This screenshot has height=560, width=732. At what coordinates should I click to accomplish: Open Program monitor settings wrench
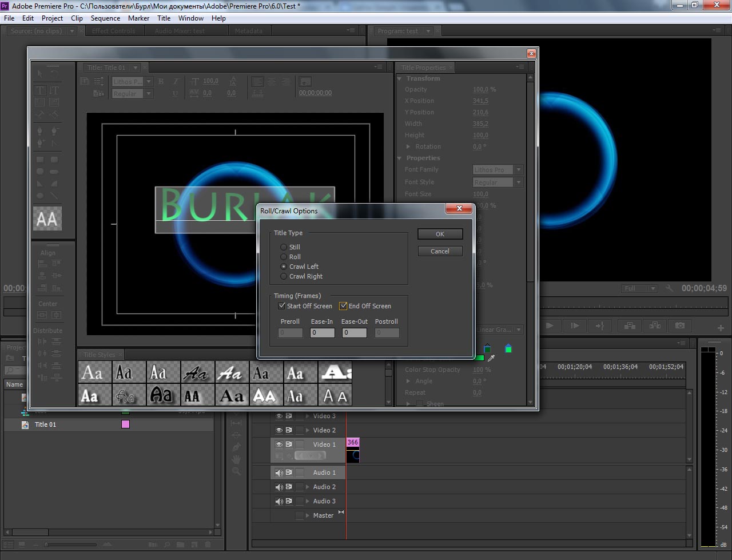669,288
